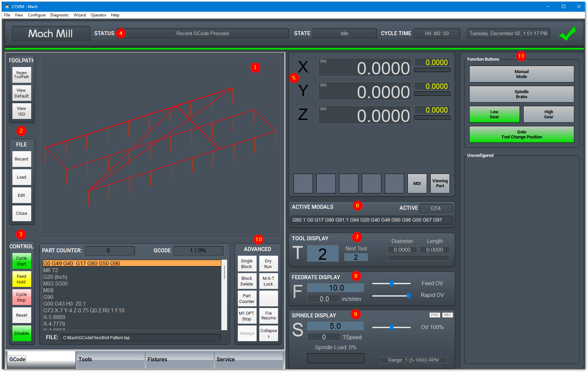Switch toolpath to View ISO
The width and height of the screenshot is (588, 372).
click(21, 111)
